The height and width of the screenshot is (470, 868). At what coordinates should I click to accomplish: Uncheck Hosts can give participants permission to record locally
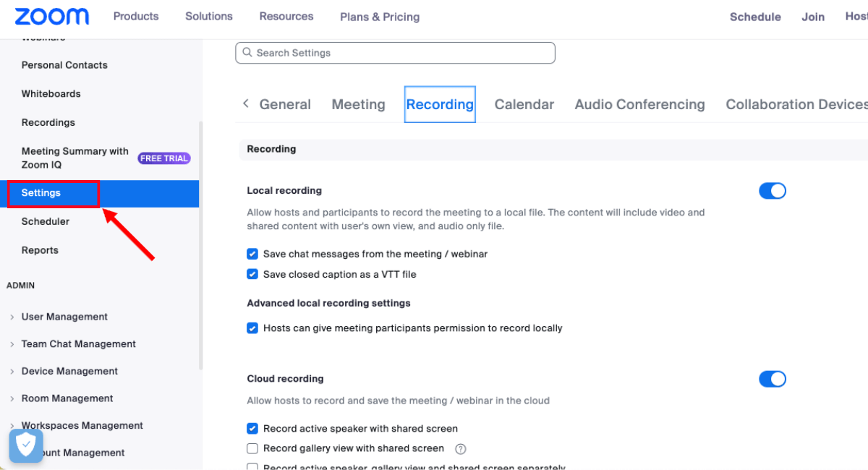[x=252, y=328]
